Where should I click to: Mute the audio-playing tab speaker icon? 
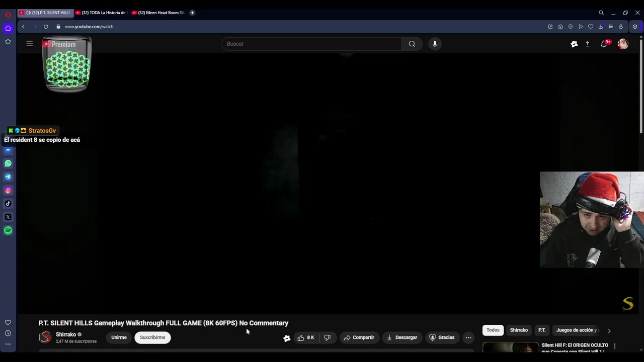pyautogui.click(x=28, y=13)
